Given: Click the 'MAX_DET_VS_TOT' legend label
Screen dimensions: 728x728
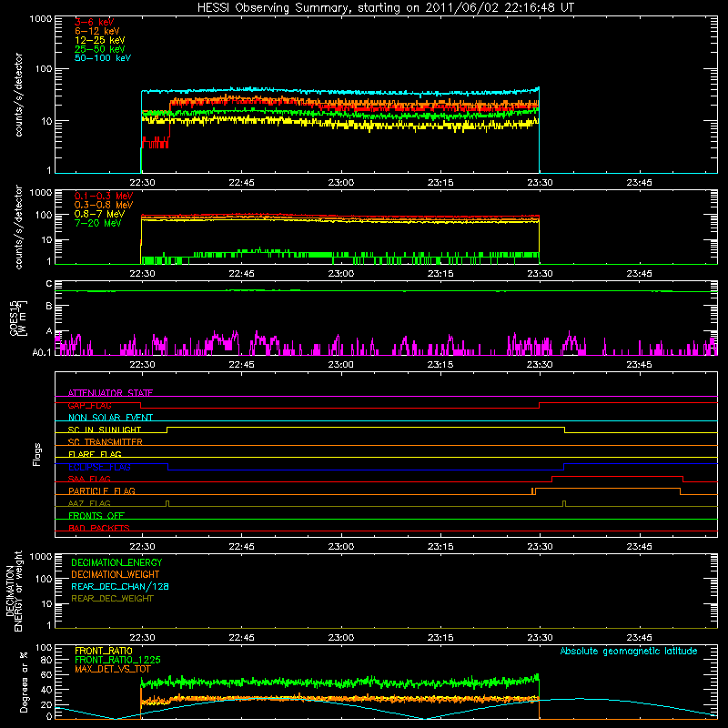Looking at the screenshot, I should [113, 669].
